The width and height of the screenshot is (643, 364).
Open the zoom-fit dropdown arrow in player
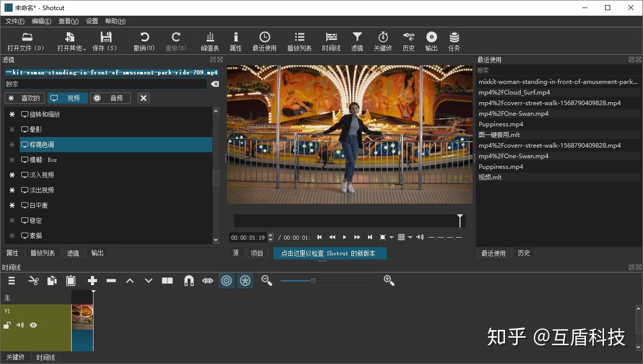click(x=391, y=237)
